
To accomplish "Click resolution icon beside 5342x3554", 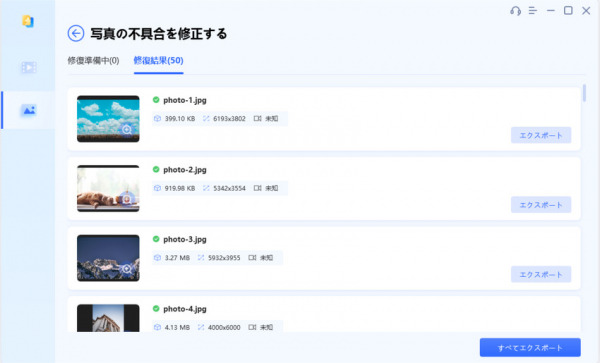I will pyautogui.click(x=206, y=188).
